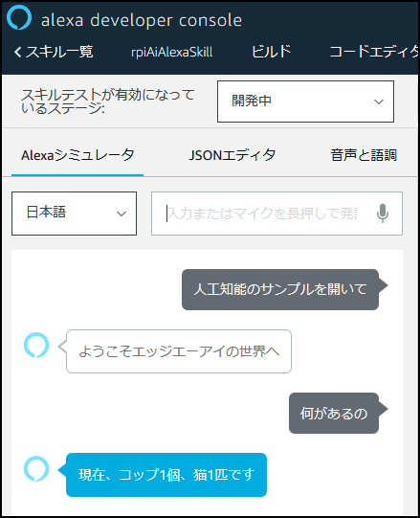420x518 pixels.
Task: Expand the 開発中 stage dropdown arrow
Action: [x=379, y=101]
